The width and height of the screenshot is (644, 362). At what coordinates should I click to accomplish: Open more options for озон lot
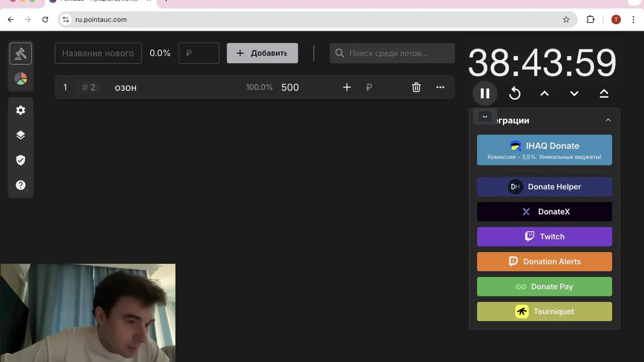[x=440, y=87]
